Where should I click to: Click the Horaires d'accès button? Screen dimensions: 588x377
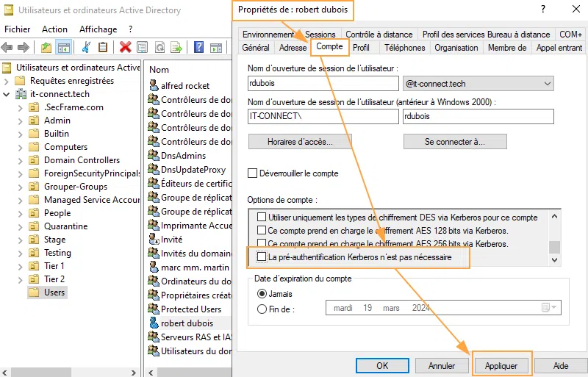[300, 142]
